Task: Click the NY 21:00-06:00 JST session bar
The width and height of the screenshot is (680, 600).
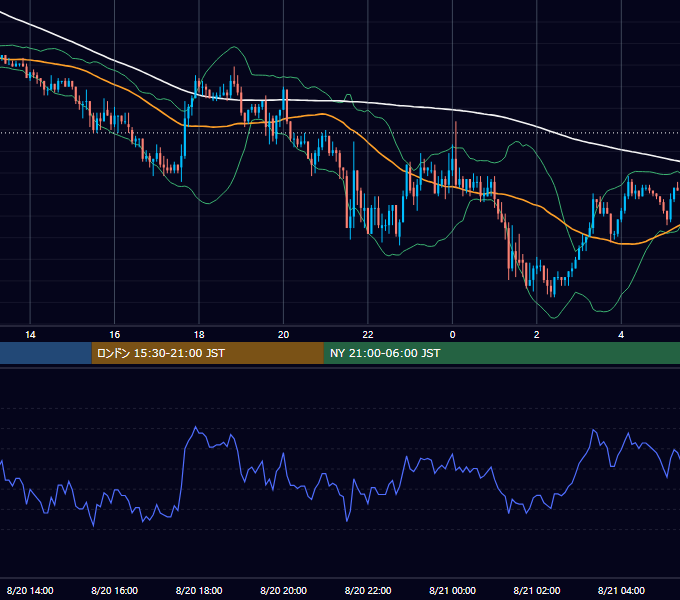Action: (502, 353)
